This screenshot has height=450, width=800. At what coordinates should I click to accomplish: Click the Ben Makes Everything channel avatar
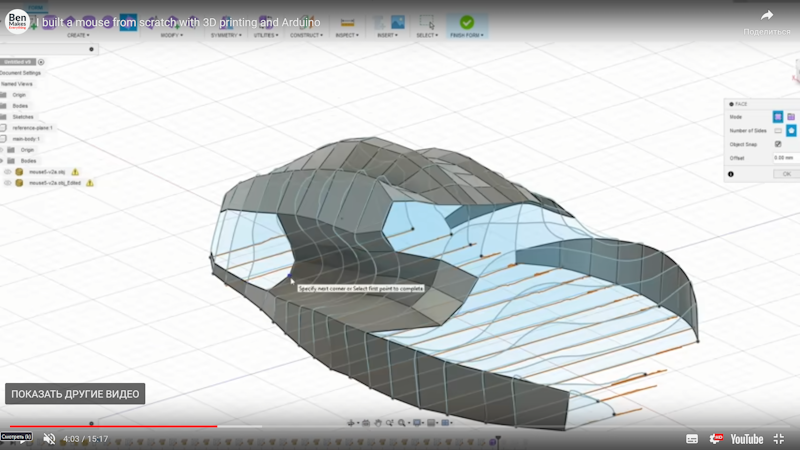[17, 21]
